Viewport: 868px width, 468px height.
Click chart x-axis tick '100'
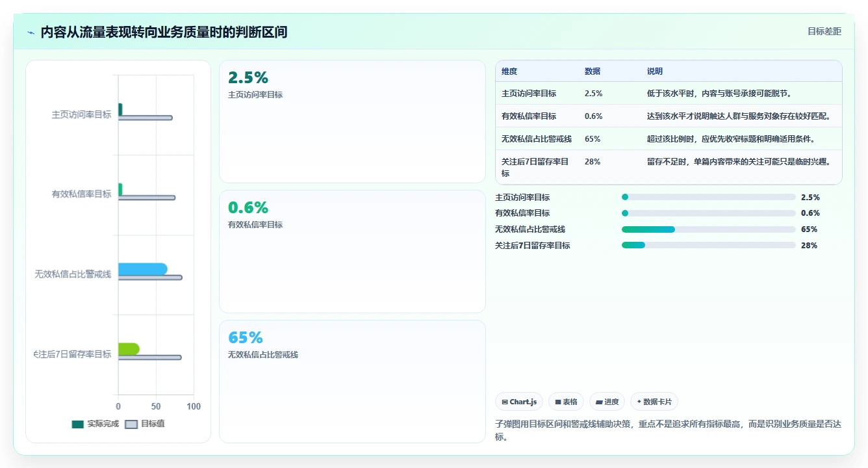(194, 406)
